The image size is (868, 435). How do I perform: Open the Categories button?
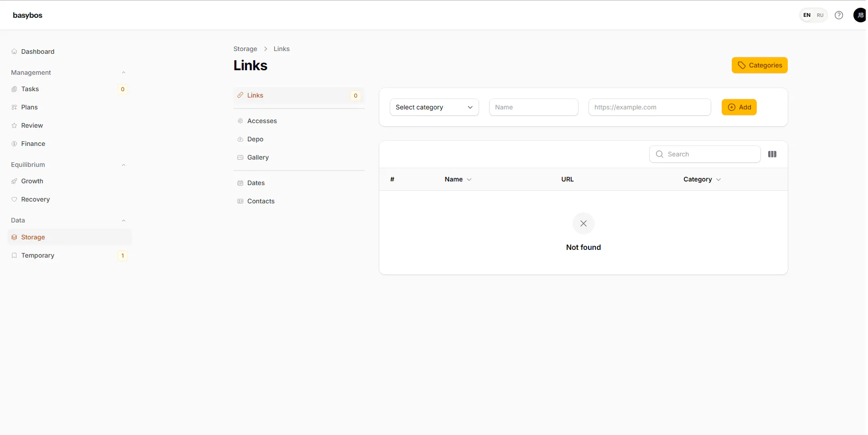759,65
